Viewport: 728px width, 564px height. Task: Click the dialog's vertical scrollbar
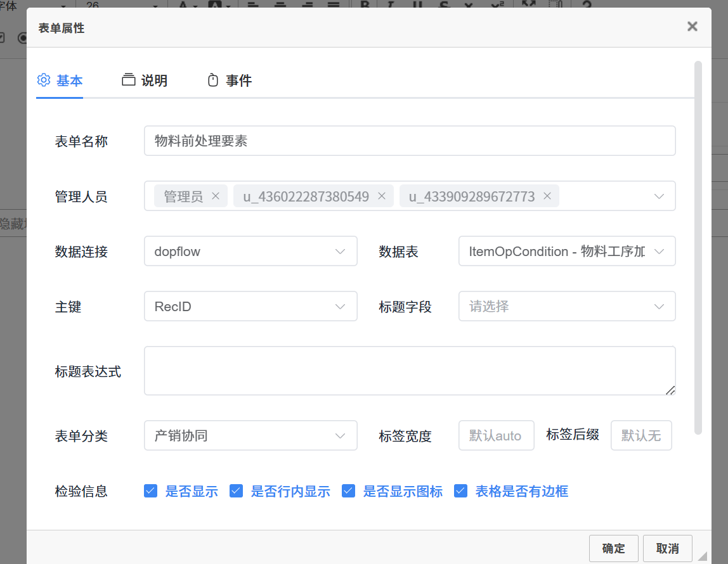tap(698, 247)
